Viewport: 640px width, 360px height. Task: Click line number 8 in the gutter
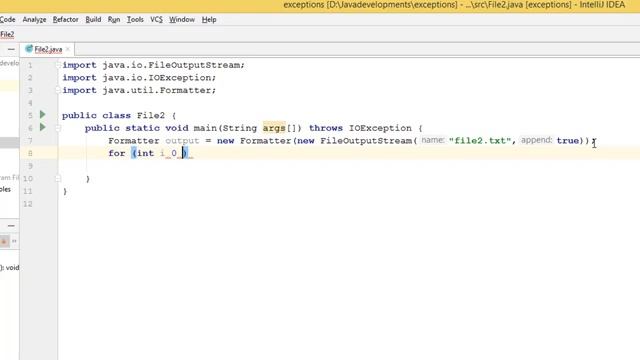click(x=30, y=153)
